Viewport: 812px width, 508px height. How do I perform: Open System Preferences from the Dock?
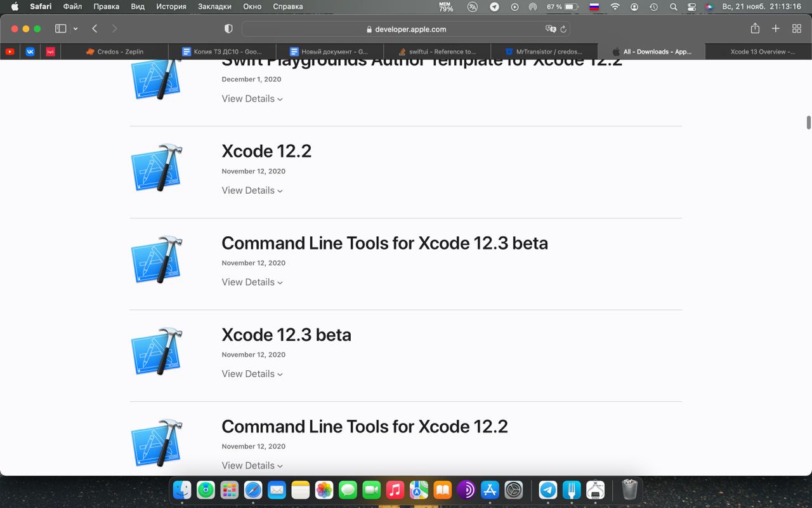[x=513, y=490]
